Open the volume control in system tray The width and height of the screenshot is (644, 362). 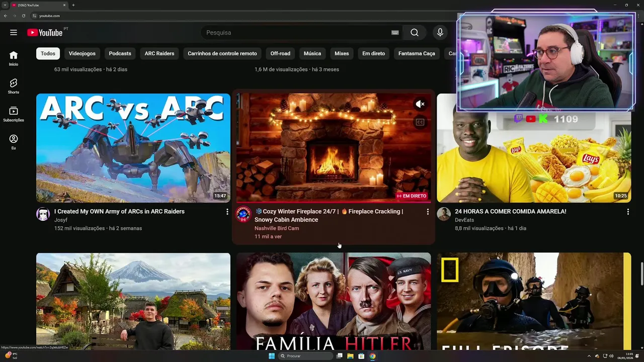point(611,356)
